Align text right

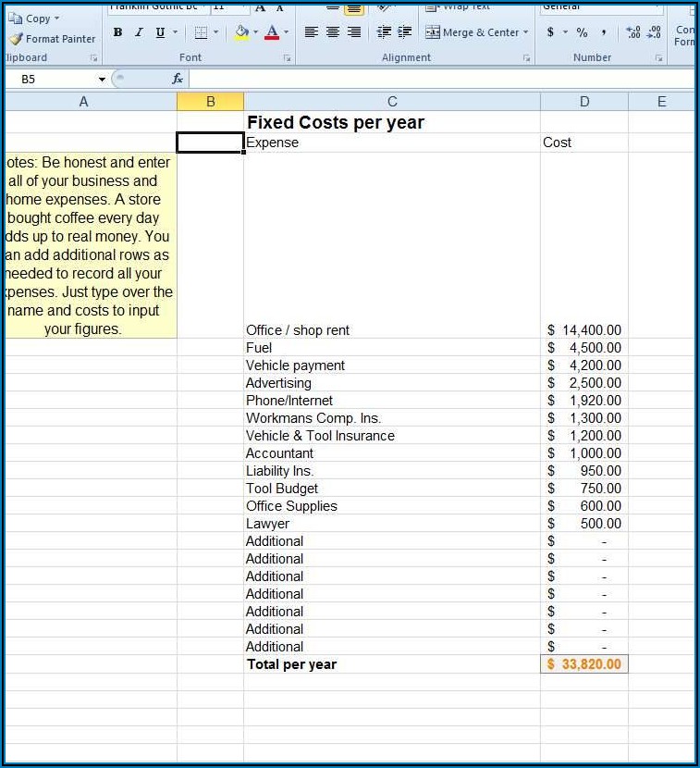tap(354, 32)
